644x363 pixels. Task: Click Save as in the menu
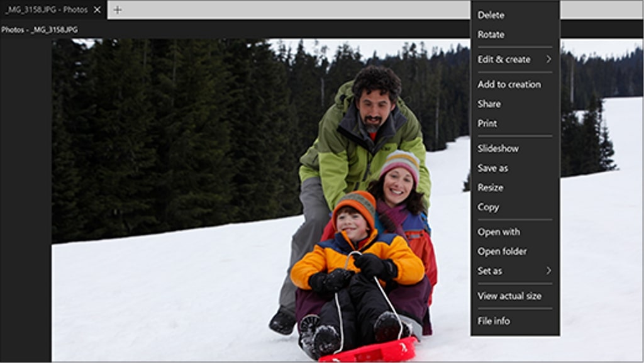click(492, 168)
